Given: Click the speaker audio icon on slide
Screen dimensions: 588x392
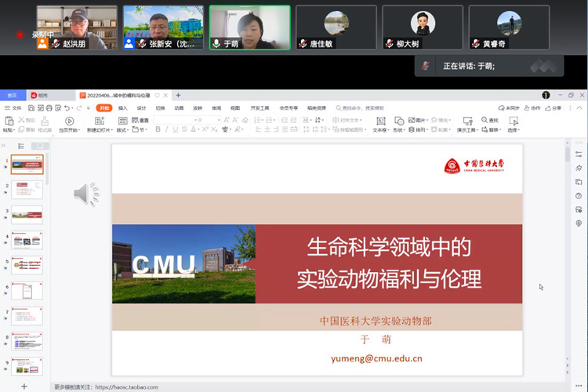Looking at the screenshot, I should (x=86, y=194).
